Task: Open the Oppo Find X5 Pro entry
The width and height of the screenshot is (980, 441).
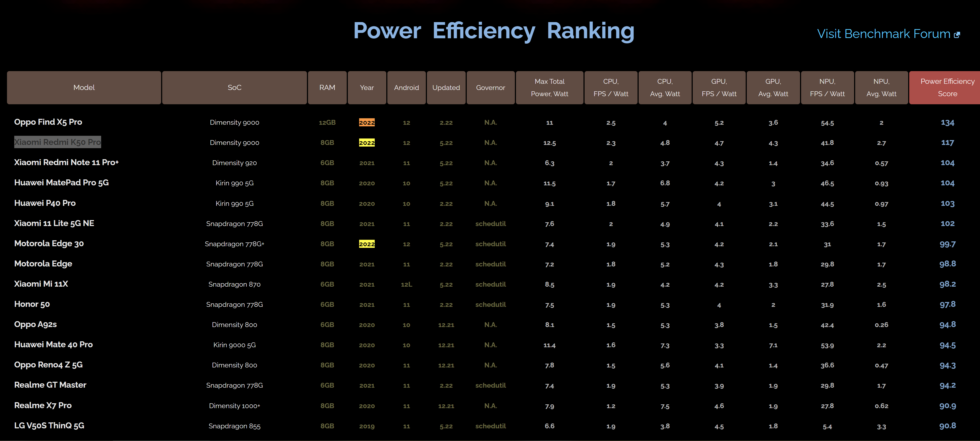Action: 48,122
